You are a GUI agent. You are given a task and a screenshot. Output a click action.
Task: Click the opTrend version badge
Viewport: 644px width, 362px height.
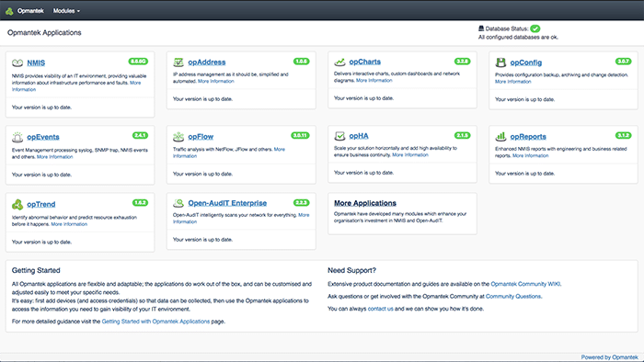tap(140, 202)
